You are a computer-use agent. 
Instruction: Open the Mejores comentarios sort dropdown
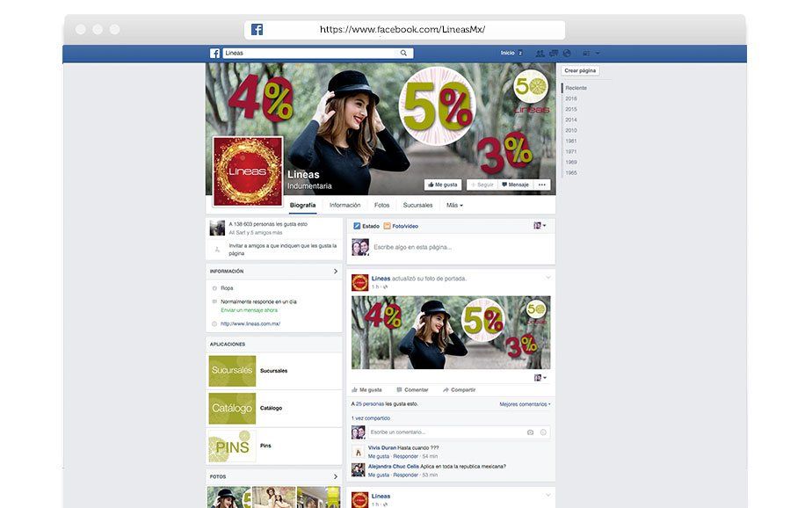(x=526, y=404)
